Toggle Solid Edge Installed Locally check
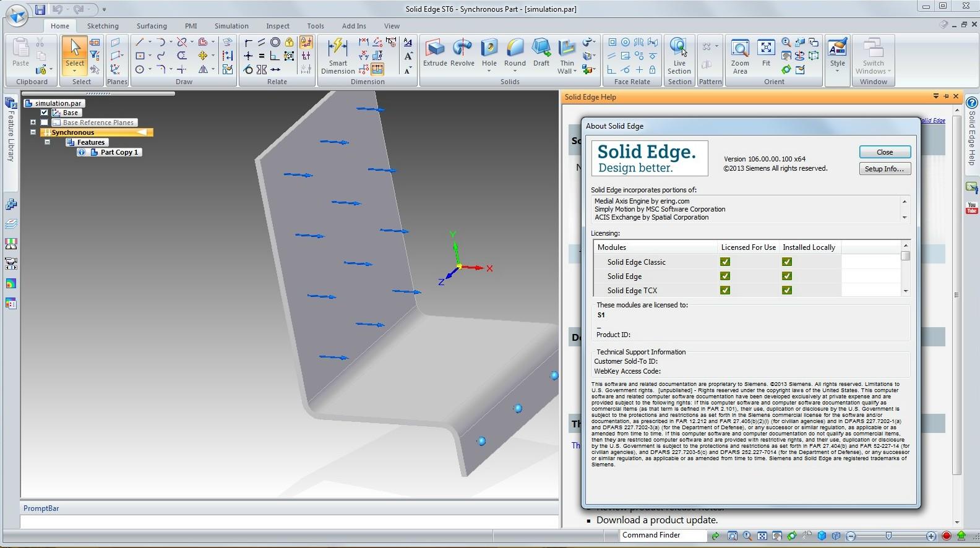 coord(787,276)
